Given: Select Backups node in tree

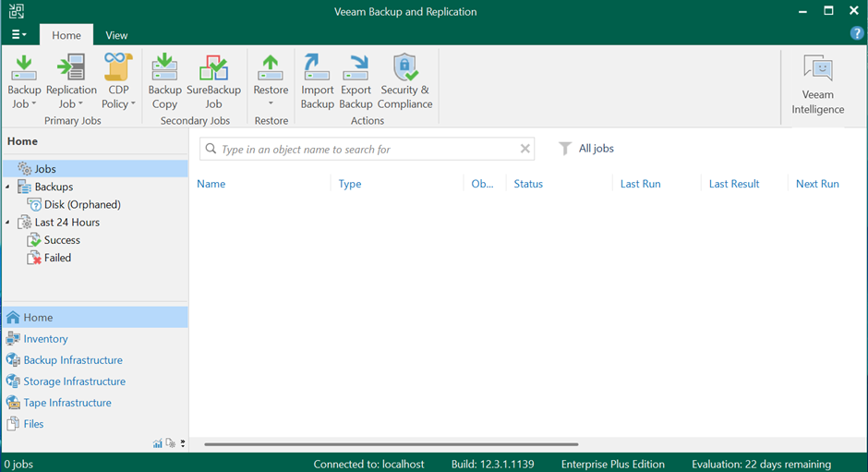Looking at the screenshot, I should click(x=54, y=187).
